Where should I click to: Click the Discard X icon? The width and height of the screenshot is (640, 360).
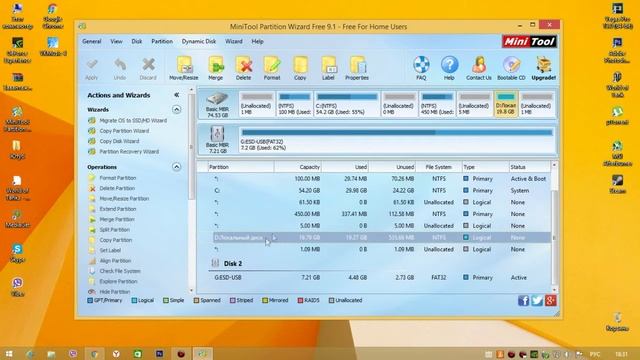click(x=148, y=64)
